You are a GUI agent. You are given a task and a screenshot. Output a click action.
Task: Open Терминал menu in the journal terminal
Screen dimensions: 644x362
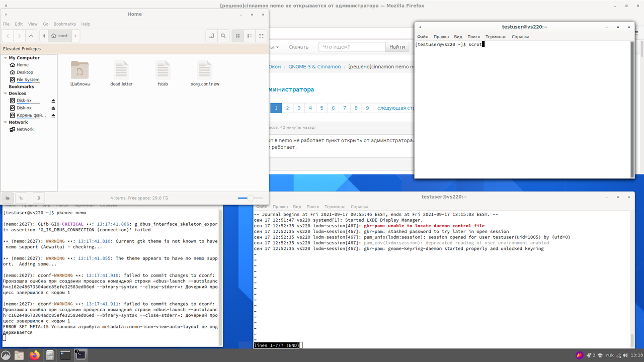point(335,207)
